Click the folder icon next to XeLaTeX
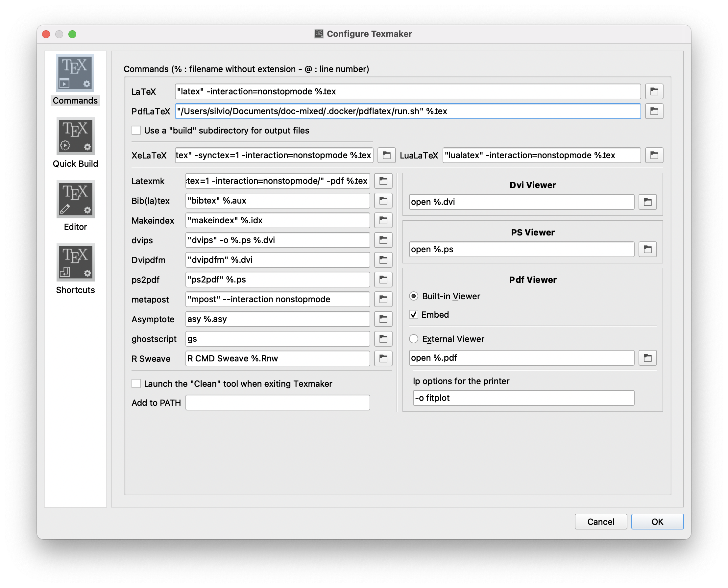Image resolution: width=728 pixels, height=588 pixels. 386,155
